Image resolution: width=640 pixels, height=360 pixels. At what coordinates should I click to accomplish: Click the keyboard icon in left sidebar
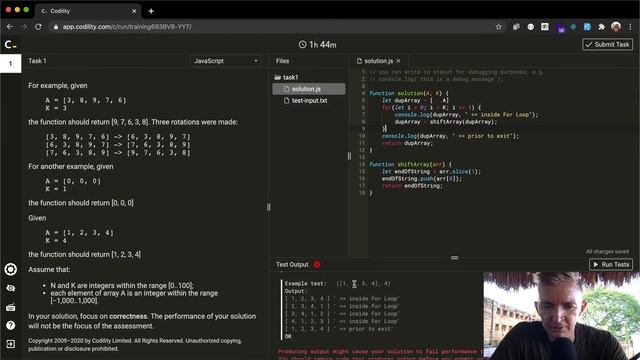pyautogui.click(x=11, y=307)
